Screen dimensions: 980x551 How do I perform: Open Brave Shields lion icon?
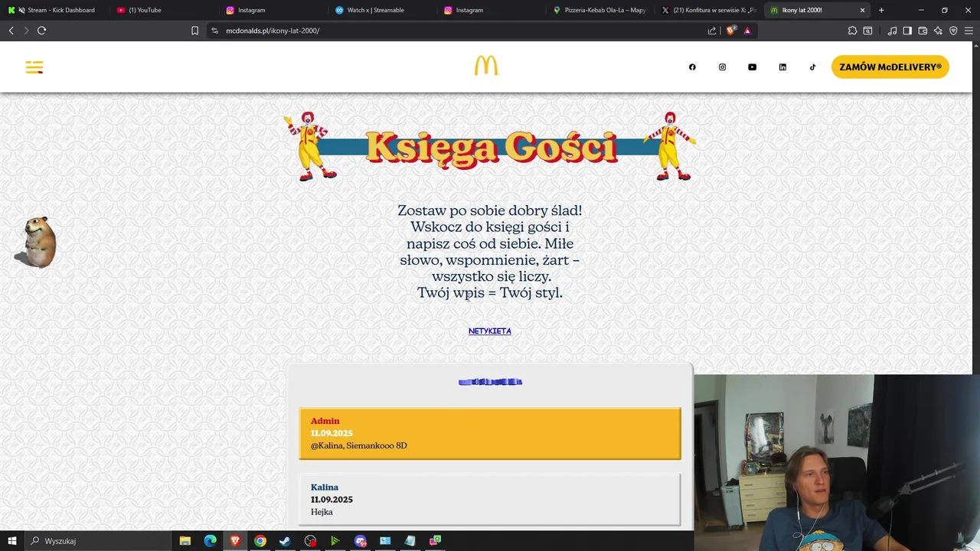730,31
